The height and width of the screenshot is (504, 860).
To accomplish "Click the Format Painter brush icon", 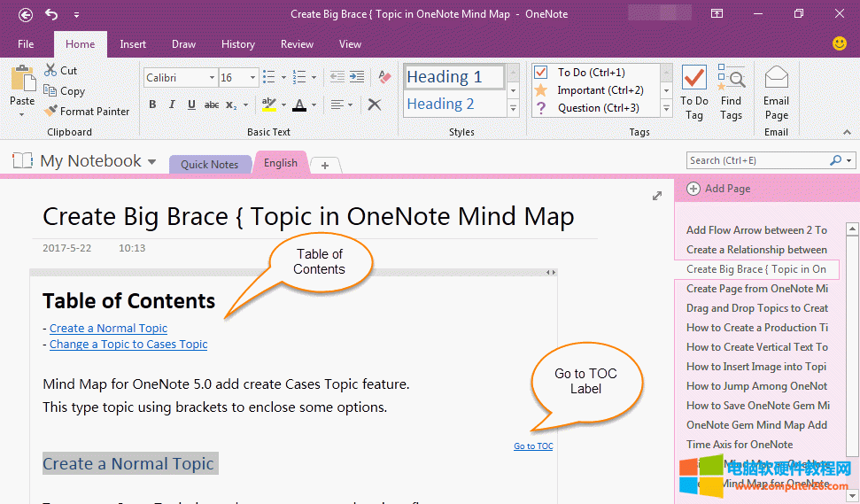I will [x=50, y=111].
